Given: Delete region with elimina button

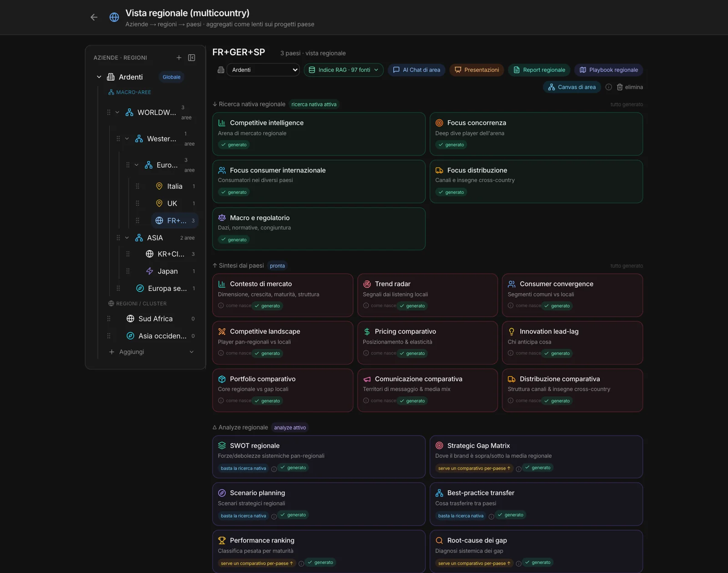Looking at the screenshot, I should click(630, 87).
